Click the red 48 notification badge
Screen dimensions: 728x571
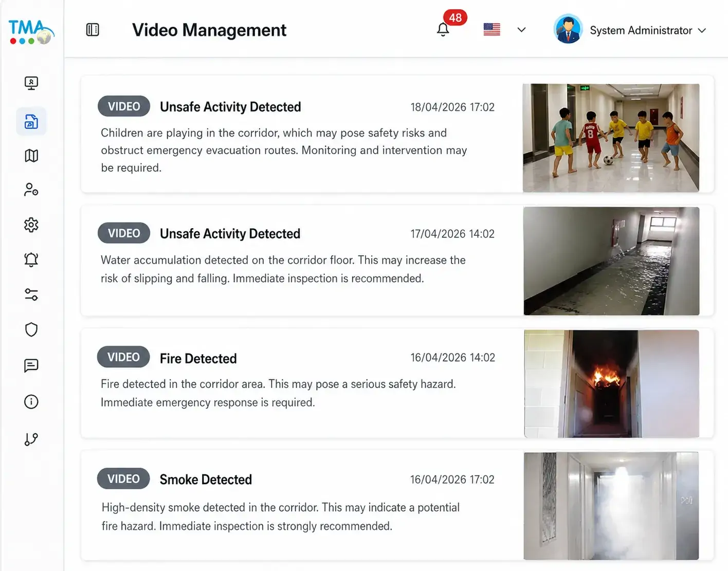pos(455,17)
